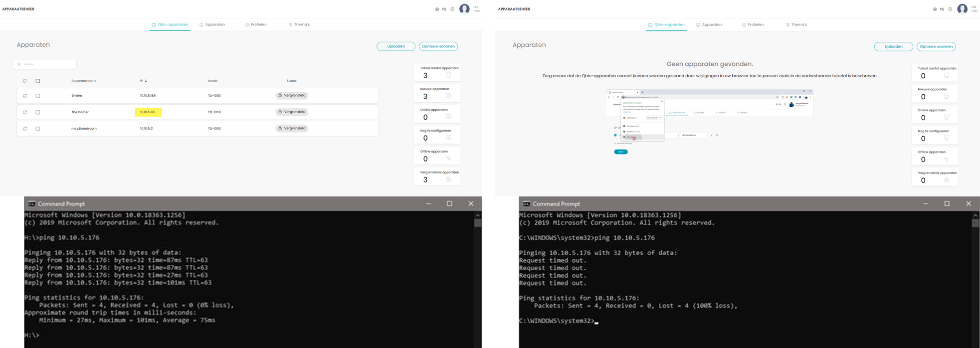Image resolution: width=980 pixels, height=348 pixels.
Task: Click the refresh-all icon in the device table header
Action: click(25, 81)
